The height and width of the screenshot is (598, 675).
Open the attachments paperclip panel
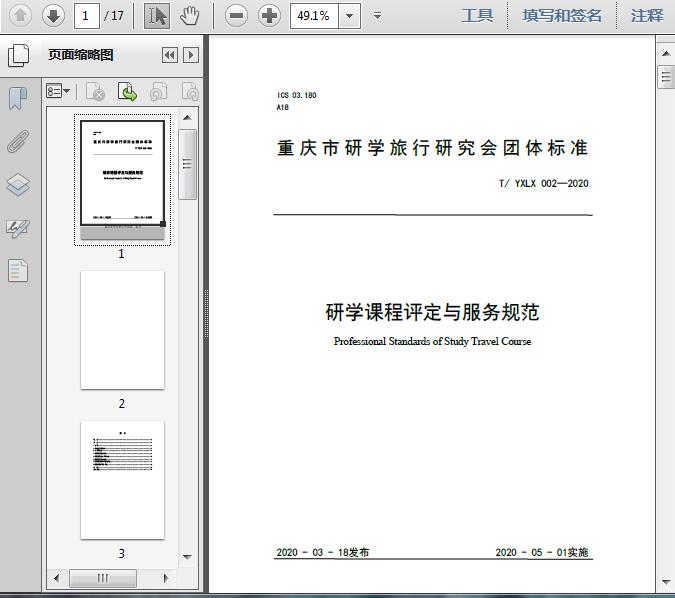[18, 141]
